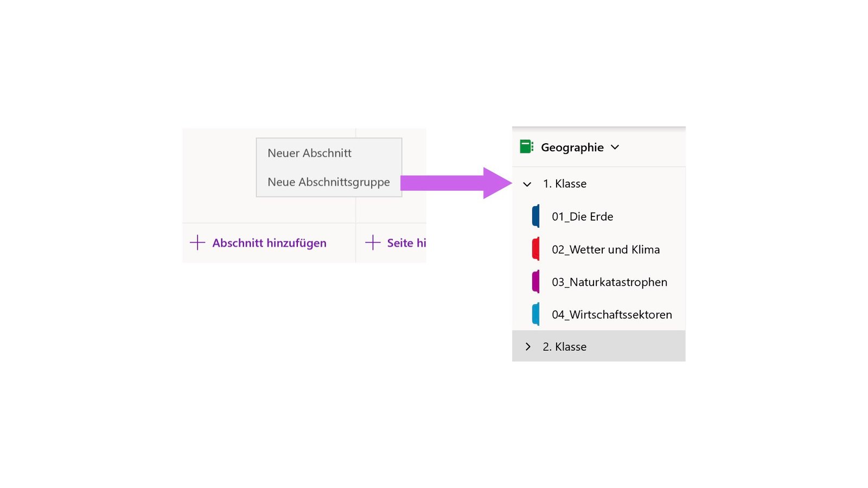This screenshot has height=488, width=868.
Task: Click the Seite hinzufügen option
Action: point(404,243)
